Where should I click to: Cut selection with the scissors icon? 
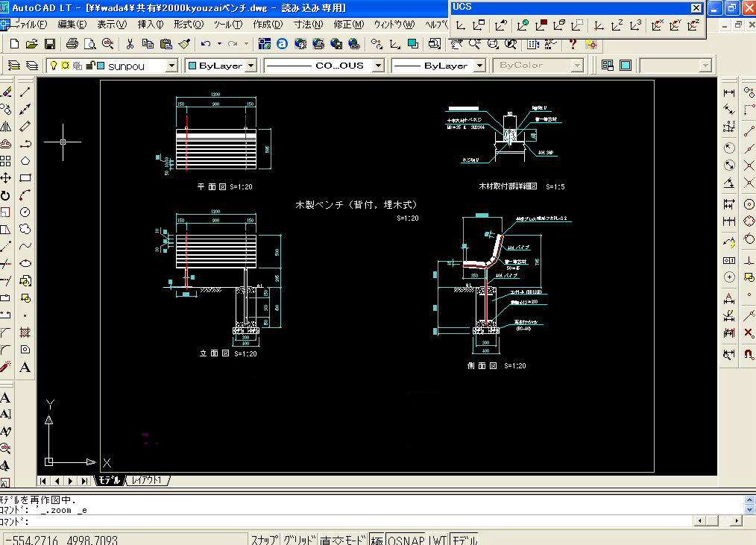pyautogui.click(x=130, y=45)
